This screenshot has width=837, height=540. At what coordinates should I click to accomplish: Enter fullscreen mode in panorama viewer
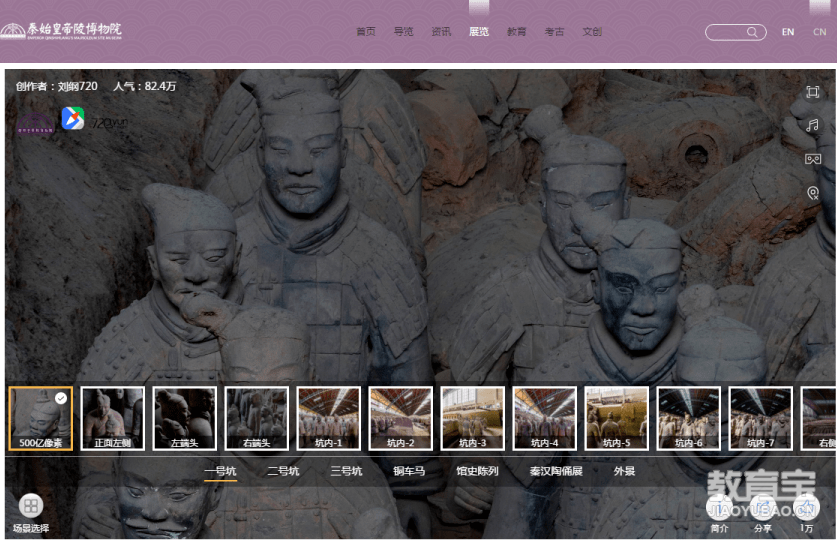812,92
